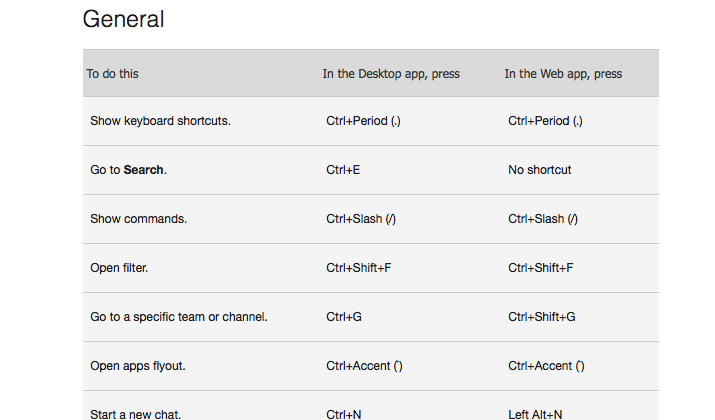Click 'Go to a specific team or channel.'
The width and height of the screenshot is (715, 420).
coord(179,317)
